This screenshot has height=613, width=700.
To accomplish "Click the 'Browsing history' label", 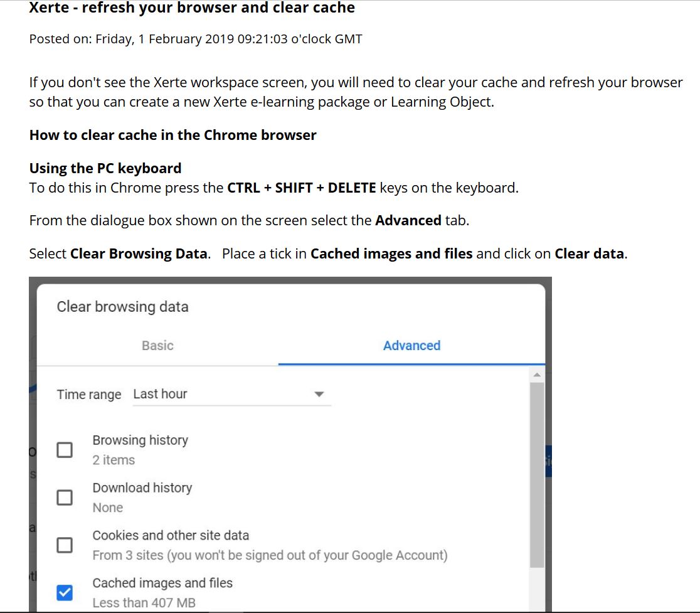I will 140,440.
